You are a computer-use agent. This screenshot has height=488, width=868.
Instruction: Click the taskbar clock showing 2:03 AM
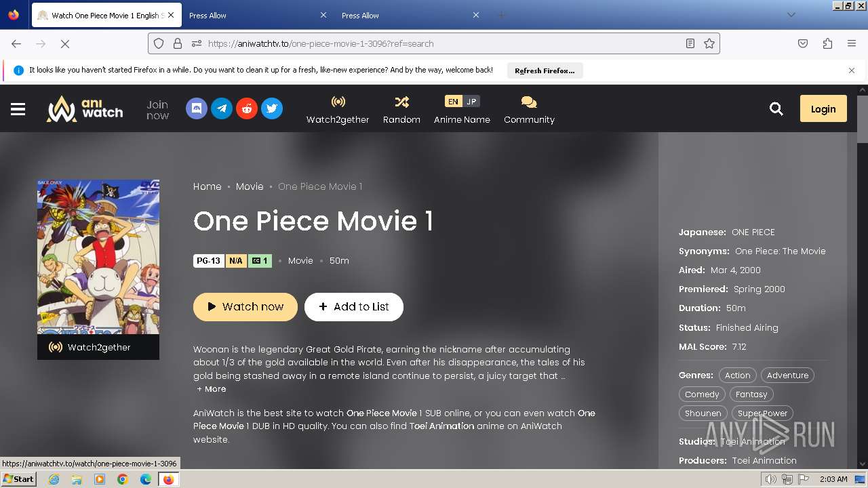(833, 479)
